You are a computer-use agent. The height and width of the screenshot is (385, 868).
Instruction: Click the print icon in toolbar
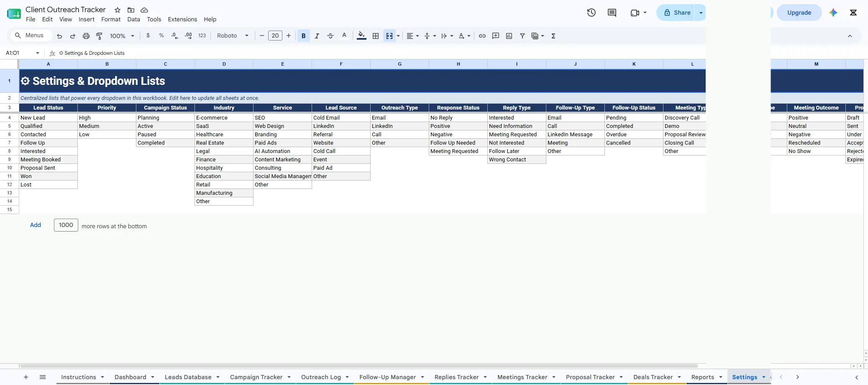[86, 36]
